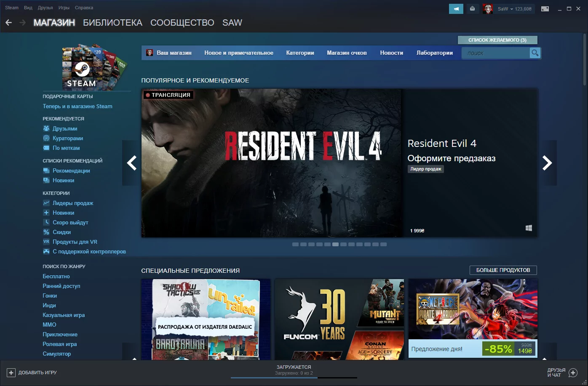Screen dimensions: 588x386
Task: Go forward with the right arrow
Action: coord(22,23)
